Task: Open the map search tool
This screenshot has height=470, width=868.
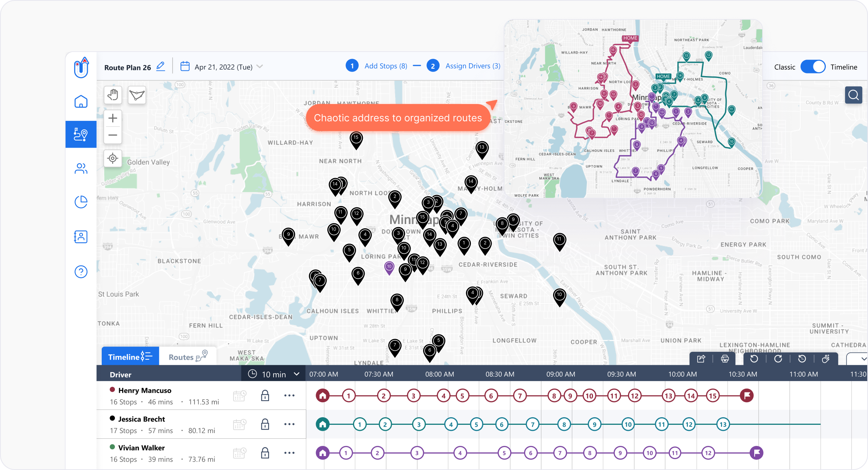Action: 853,95
